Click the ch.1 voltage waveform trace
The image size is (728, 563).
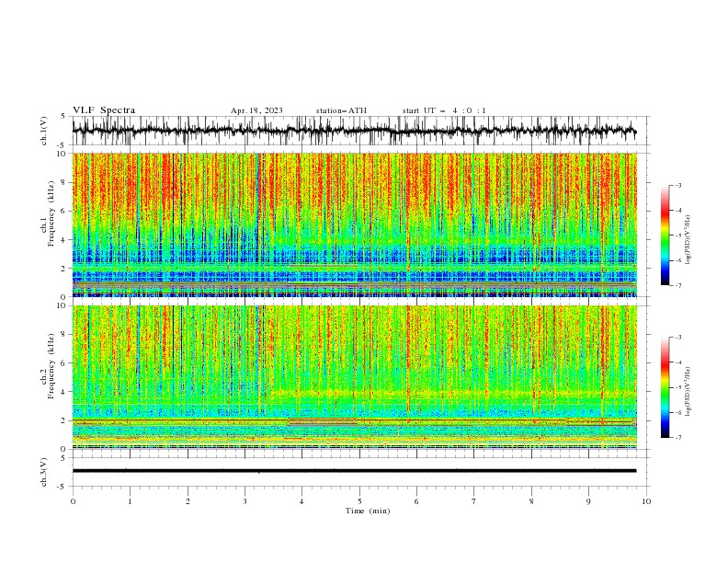354,131
